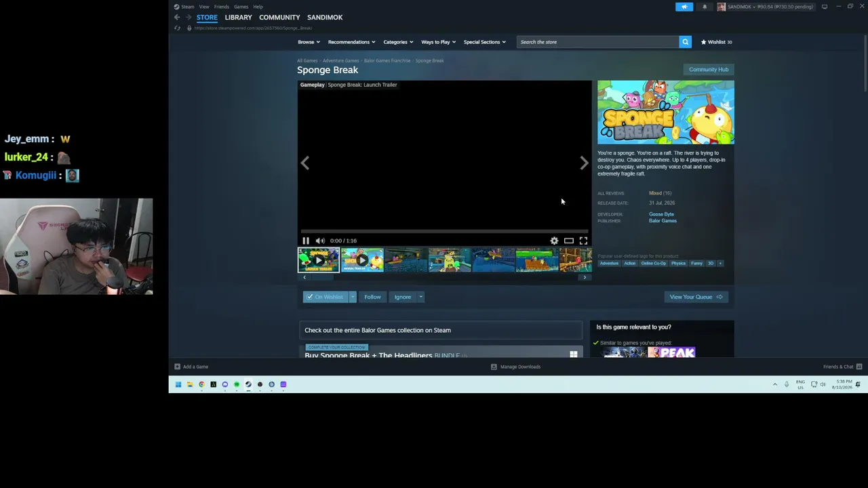This screenshot has width=868, height=488.
Task: Enter fullscreen for the trailer video
Action: click(x=583, y=241)
